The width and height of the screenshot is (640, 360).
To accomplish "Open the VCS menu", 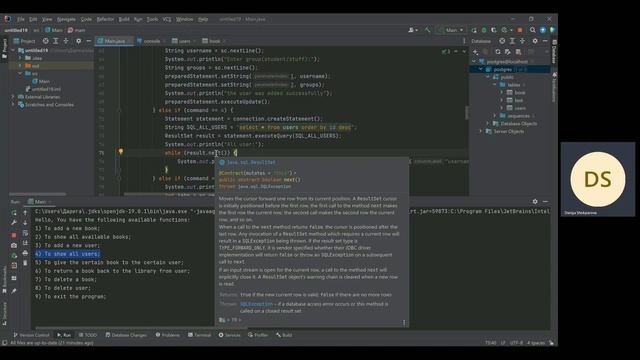I will click(x=167, y=19).
